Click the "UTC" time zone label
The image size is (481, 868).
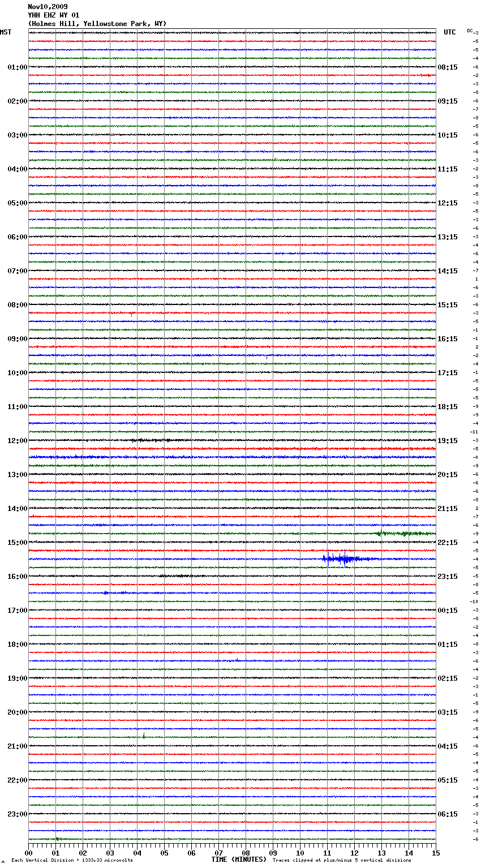pyautogui.click(x=450, y=32)
